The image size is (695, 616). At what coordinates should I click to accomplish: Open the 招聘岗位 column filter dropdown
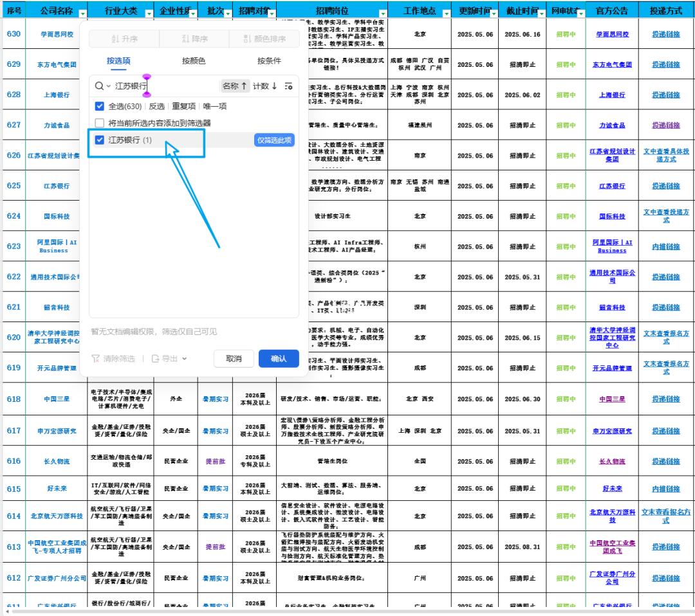pos(384,14)
